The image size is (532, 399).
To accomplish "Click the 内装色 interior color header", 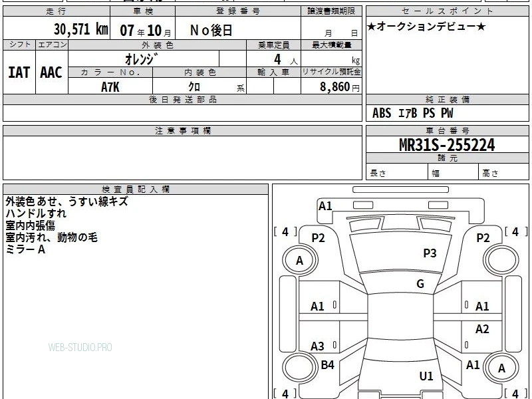I will coord(199,72).
